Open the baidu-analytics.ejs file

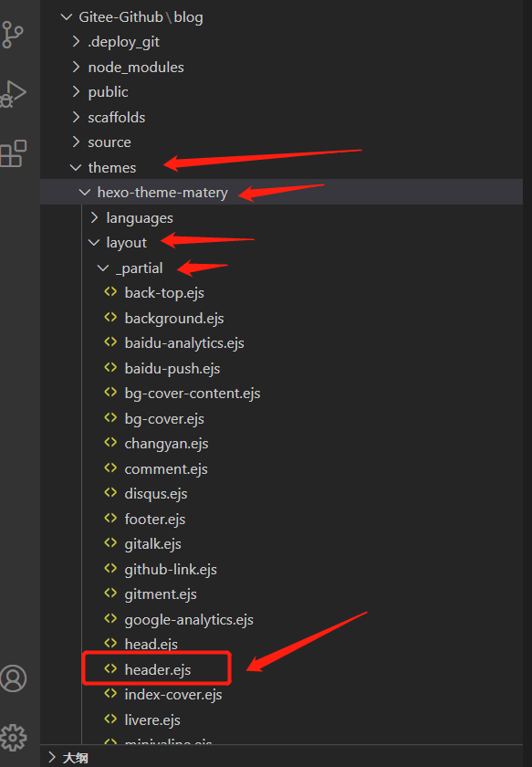(x=184, y=343)
